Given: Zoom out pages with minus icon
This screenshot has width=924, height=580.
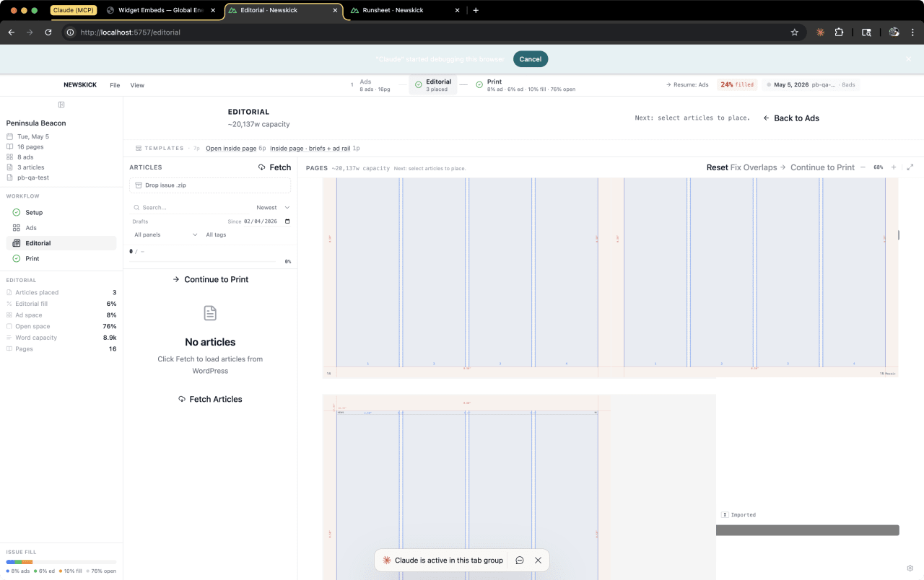Looking at the screenshot, I should (x=863, y=167).
